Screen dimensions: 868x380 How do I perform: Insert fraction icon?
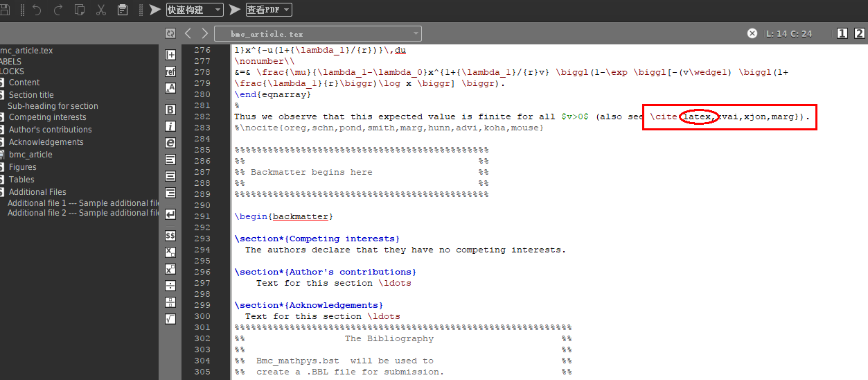[170, 302]
